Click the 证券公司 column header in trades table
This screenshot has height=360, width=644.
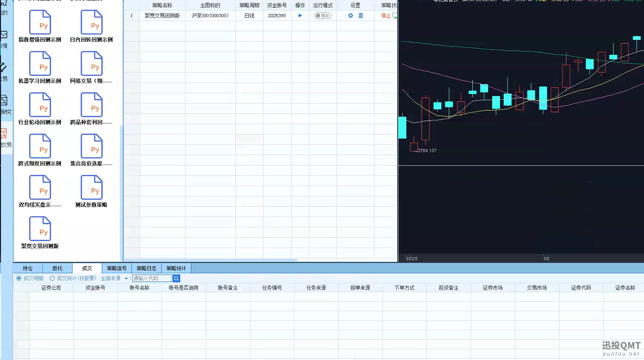[x=51, y=288]
